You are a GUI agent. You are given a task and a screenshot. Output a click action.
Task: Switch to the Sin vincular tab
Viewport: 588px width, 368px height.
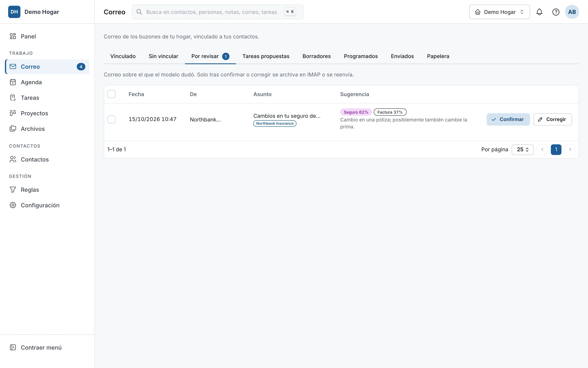click(x=164, y=56)
